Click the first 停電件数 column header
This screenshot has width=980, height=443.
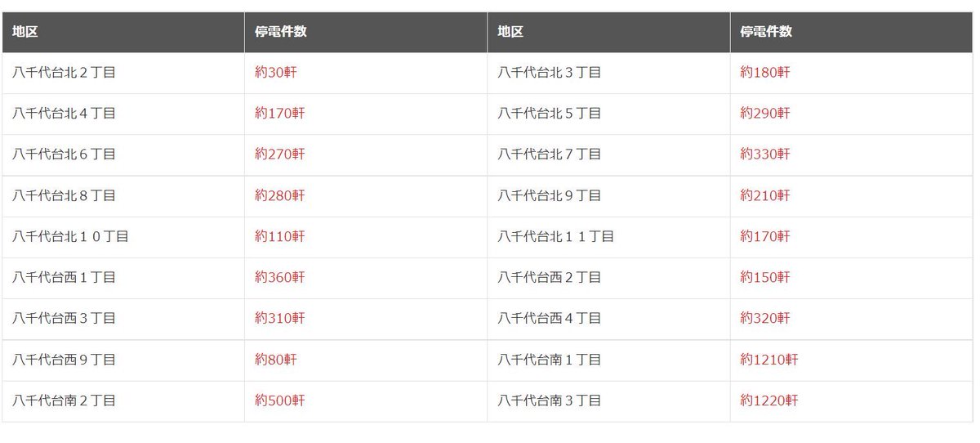[x=281, y=32]
